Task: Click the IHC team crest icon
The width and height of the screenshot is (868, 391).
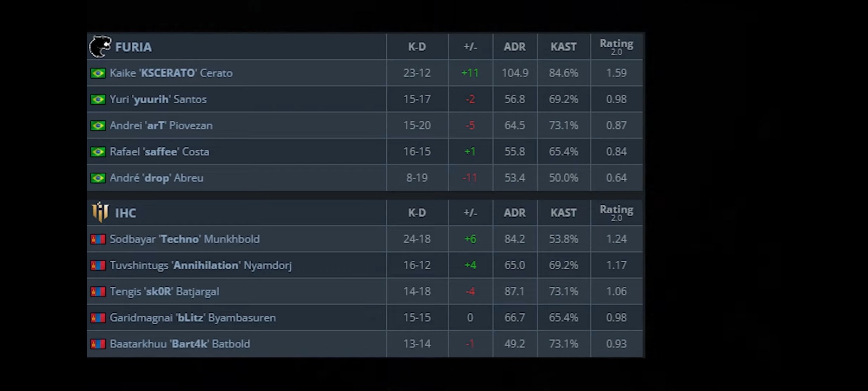Action: tap(100, 212)
